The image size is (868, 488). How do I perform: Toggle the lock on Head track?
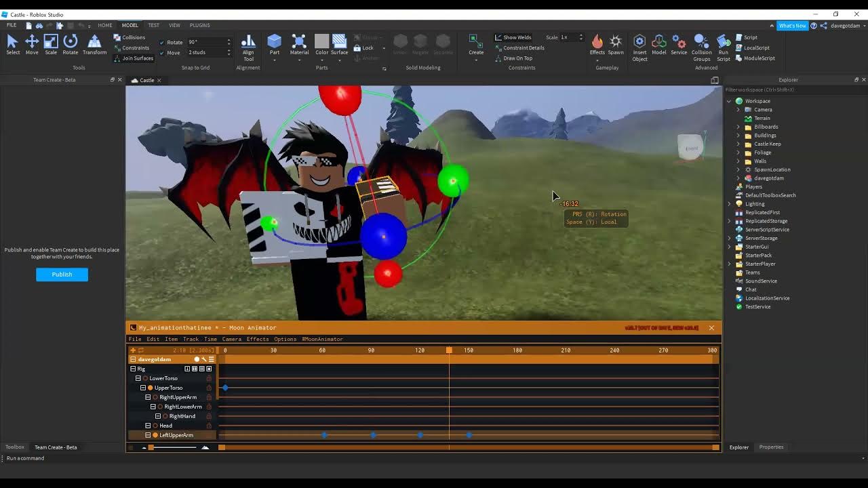point(209,426)
